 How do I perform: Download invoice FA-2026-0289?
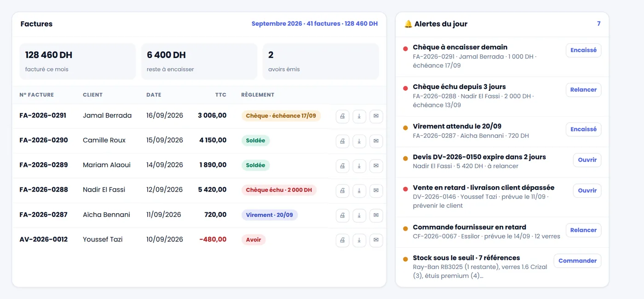(359, 166)
